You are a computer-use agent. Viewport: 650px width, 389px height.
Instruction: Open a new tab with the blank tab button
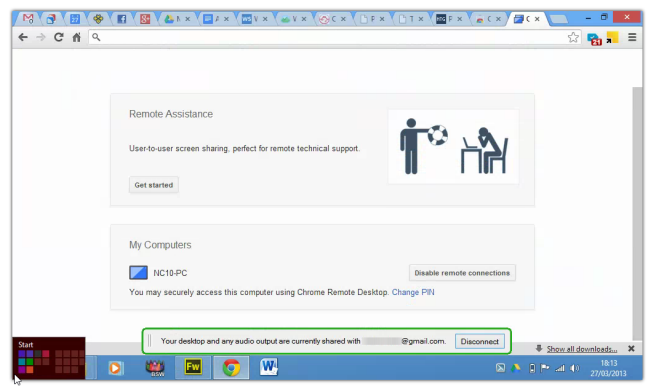pyautogui.click(x=558, y=19)
